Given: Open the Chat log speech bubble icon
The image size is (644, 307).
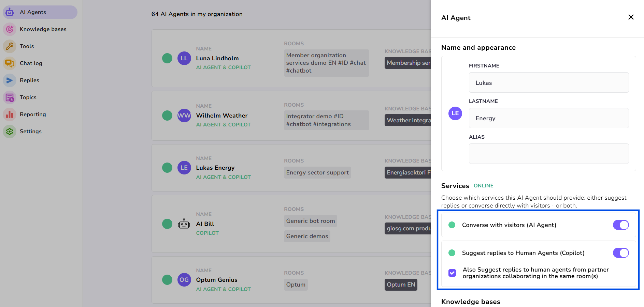Looking at the screenshot, I should 10,63.
